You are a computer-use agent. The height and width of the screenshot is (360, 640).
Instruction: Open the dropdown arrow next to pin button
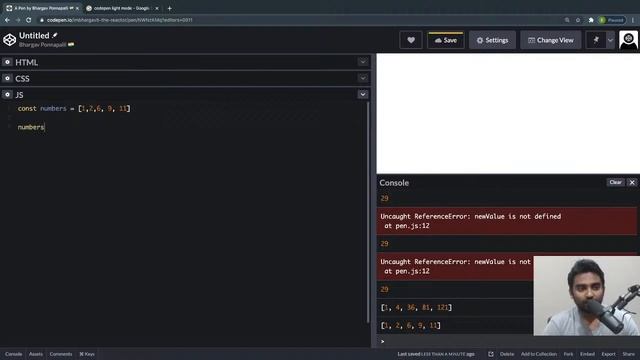[x=610, y=40]
